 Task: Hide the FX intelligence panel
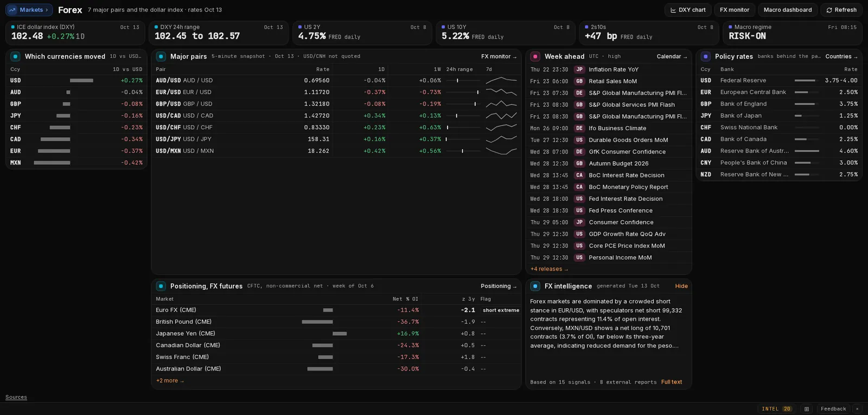click(x=681, y=286)
